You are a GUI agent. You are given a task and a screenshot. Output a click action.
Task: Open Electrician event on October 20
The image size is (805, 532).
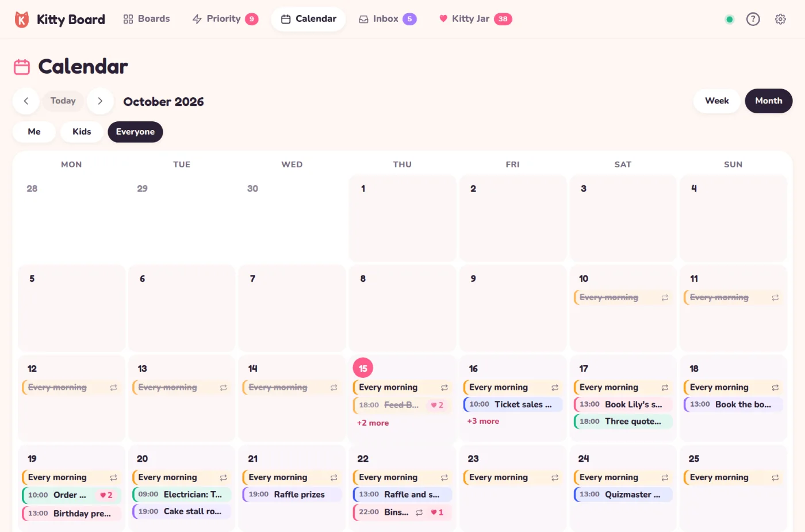[x=182, y=495]
